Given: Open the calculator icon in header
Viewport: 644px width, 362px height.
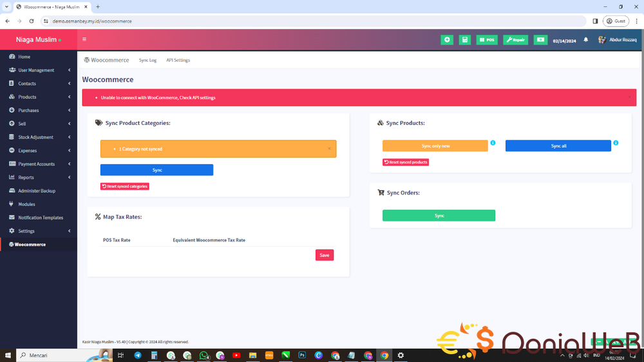Looking at the screenshot, I should coord(464,40).
